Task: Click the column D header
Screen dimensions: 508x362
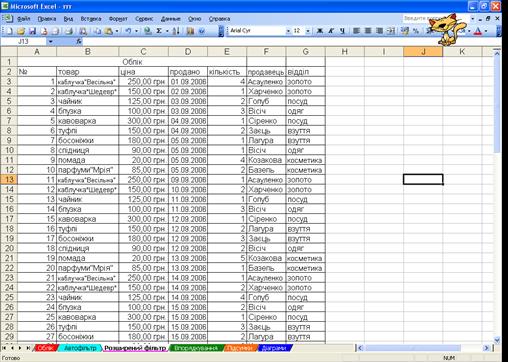Action: (188, 52)
